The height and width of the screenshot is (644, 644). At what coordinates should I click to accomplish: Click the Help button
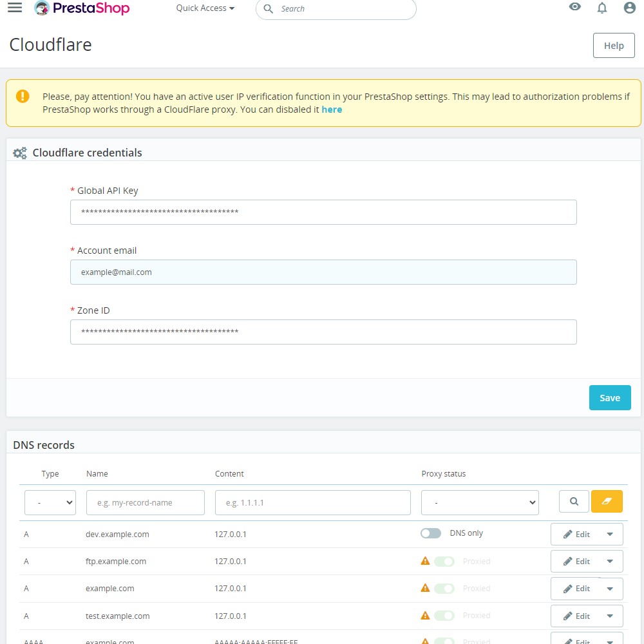(x=614, y=45)
